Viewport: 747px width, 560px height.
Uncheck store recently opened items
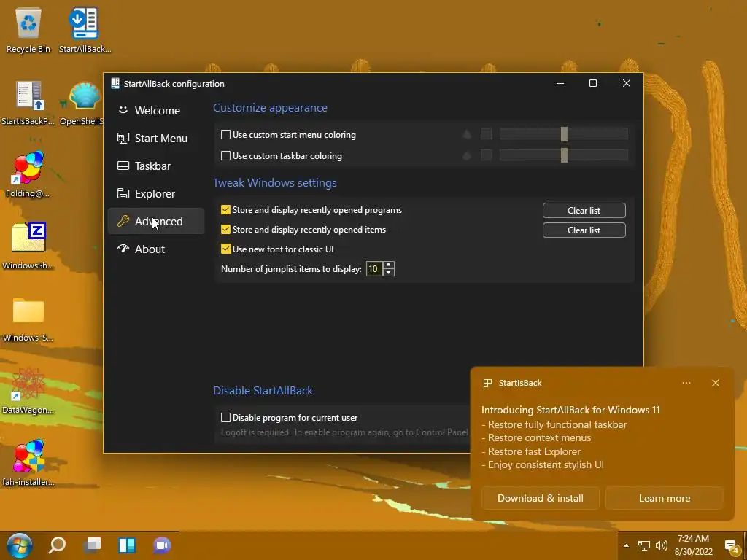(x=226, y=230)
